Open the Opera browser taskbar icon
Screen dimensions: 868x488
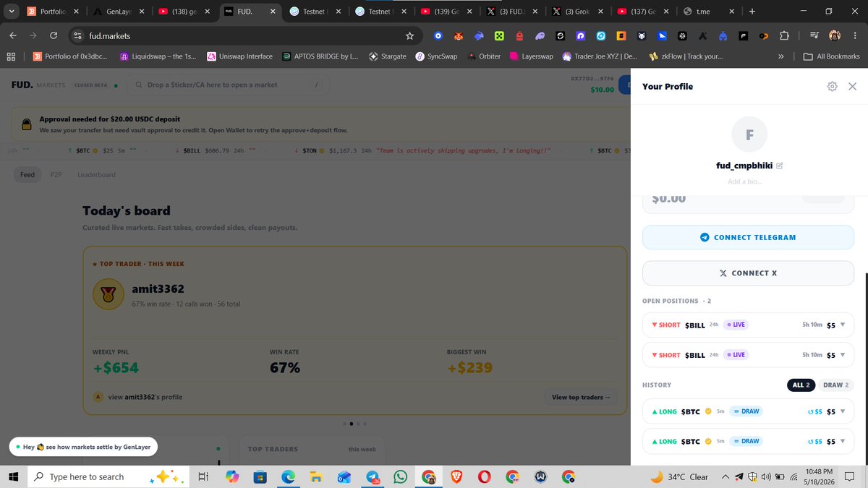pyautogui.click(x=484, y=476)
